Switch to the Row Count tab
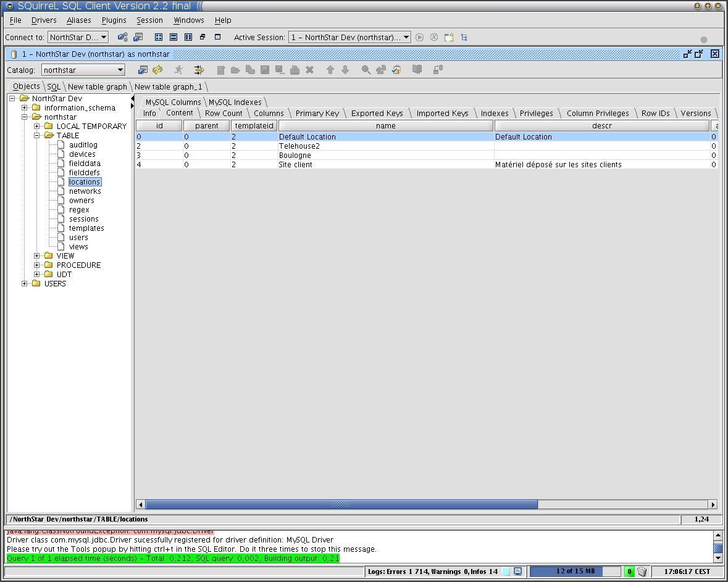Image resolution: width=728 pixels, height=582 pixels. point(224,113)
